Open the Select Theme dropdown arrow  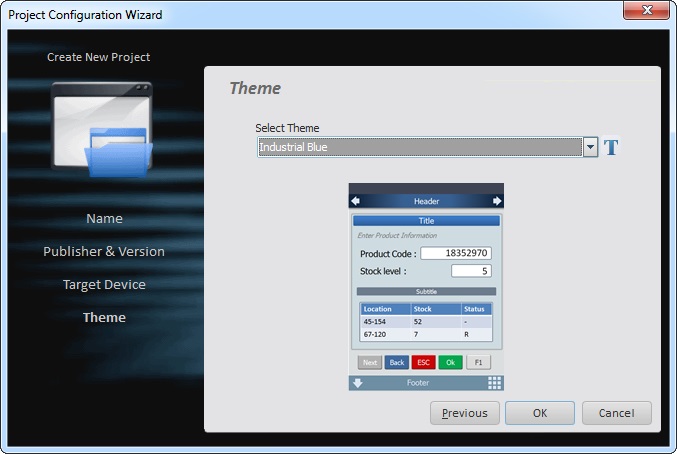click(x=590, y=148)
